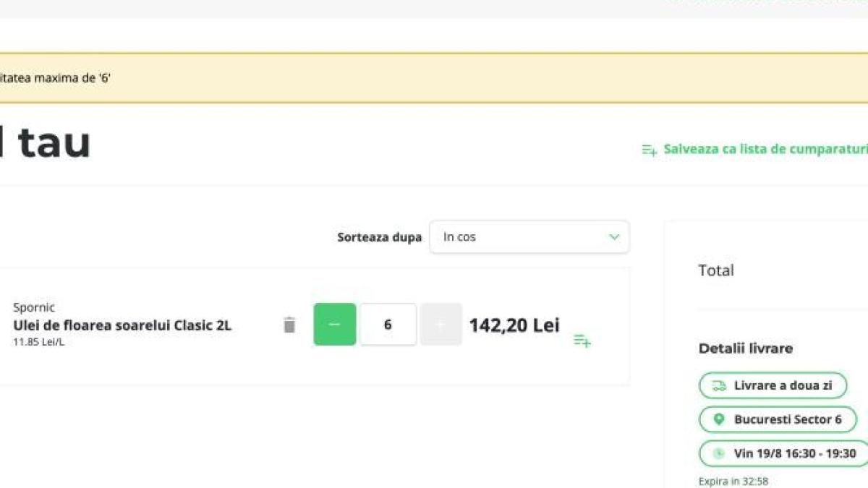Delete the sunflower oil item via trash icon
Image resolution: width=868 pixels, height=488 pixels.
[289, 325]
